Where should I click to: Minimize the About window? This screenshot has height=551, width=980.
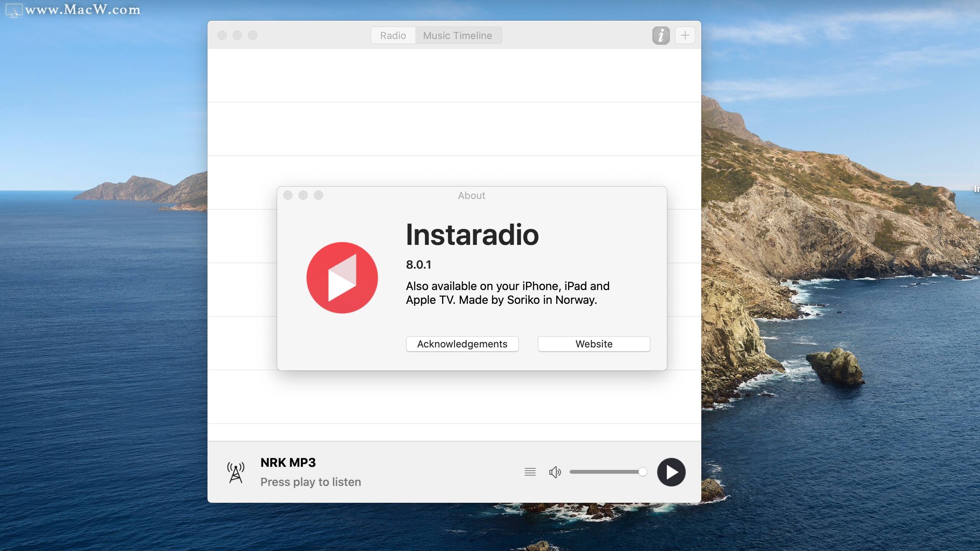click(x=303, y=196)
